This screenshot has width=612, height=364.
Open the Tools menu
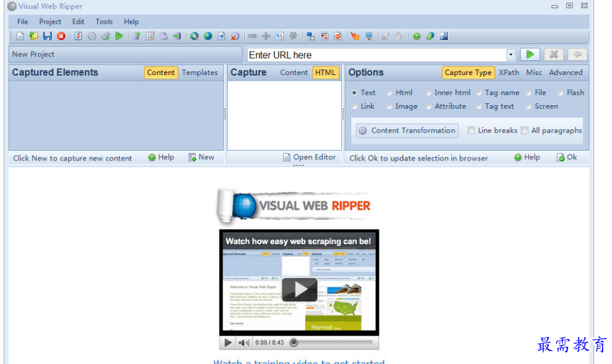coord(104,22)
